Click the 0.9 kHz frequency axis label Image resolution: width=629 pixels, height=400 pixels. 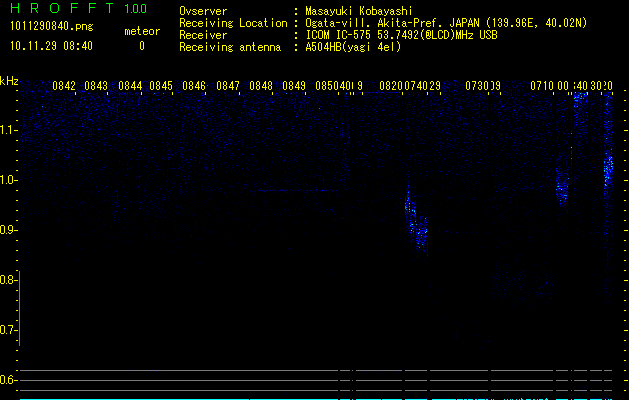pos(8,230)
